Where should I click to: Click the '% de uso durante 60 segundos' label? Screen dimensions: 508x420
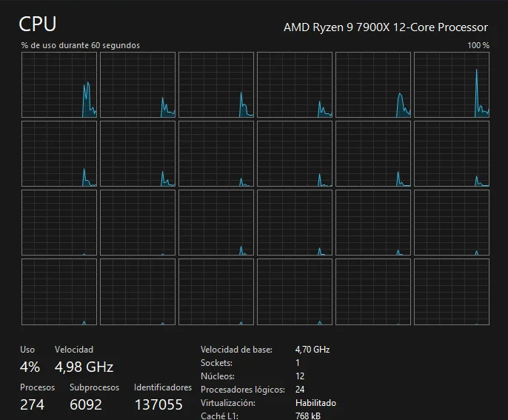click(80, 45)
